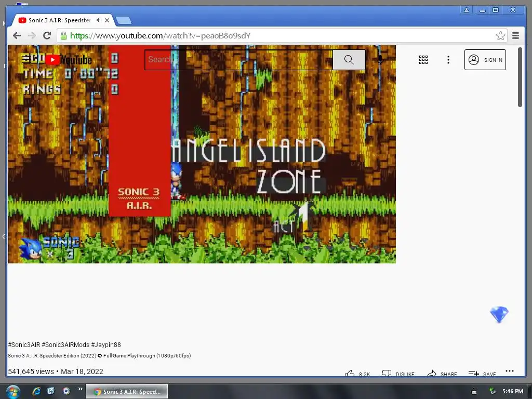Click the blue gem icon
532x399 pixels.
[x=499, y=314]
